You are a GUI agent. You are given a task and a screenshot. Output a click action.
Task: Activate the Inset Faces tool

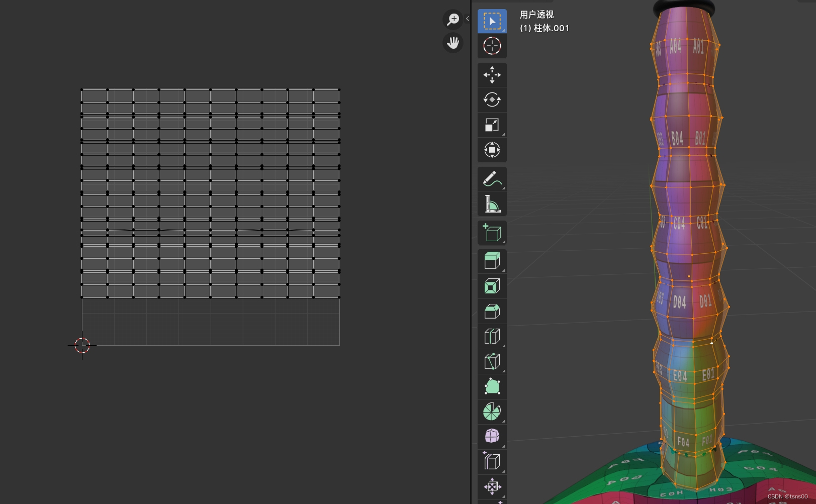(x=492, y=286)
